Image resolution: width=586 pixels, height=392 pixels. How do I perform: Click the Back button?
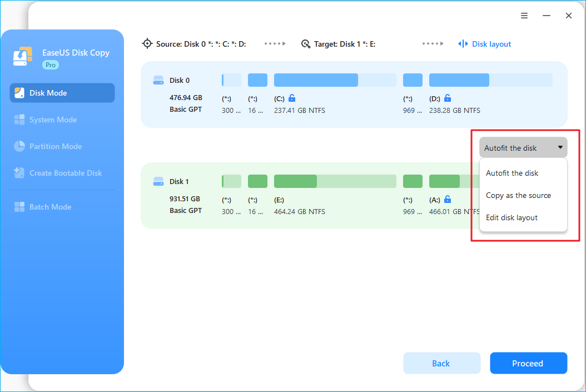(x=441, y=363)
